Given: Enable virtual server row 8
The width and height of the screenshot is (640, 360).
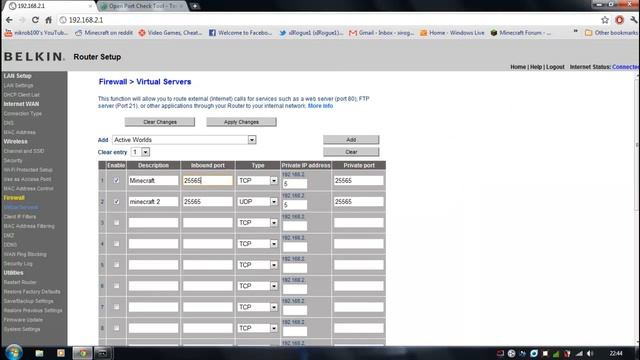Looking at the screenshot, I should [116, 328].
